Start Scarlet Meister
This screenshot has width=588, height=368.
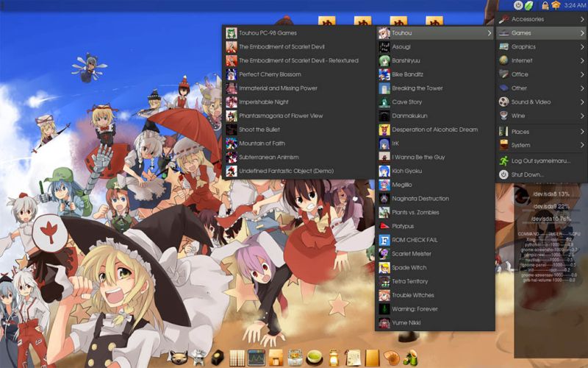pyautogui.click(x=435, y=254)
